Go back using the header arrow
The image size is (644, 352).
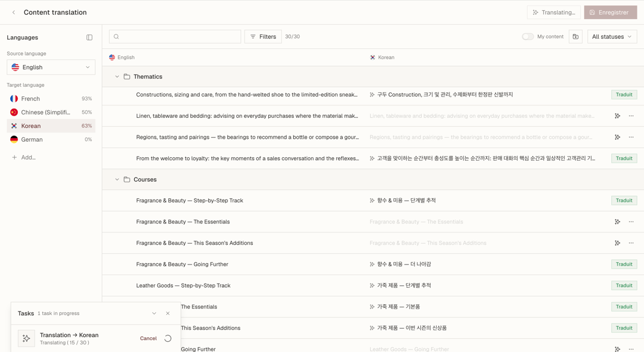[14, 13]
